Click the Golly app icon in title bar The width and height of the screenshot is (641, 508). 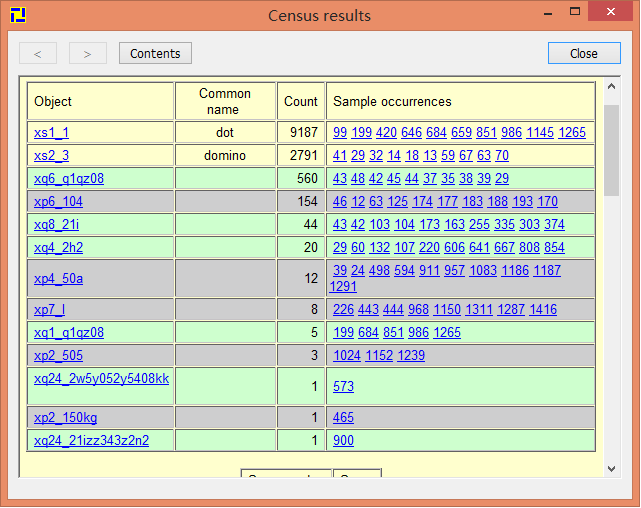(x=18, y=15)
